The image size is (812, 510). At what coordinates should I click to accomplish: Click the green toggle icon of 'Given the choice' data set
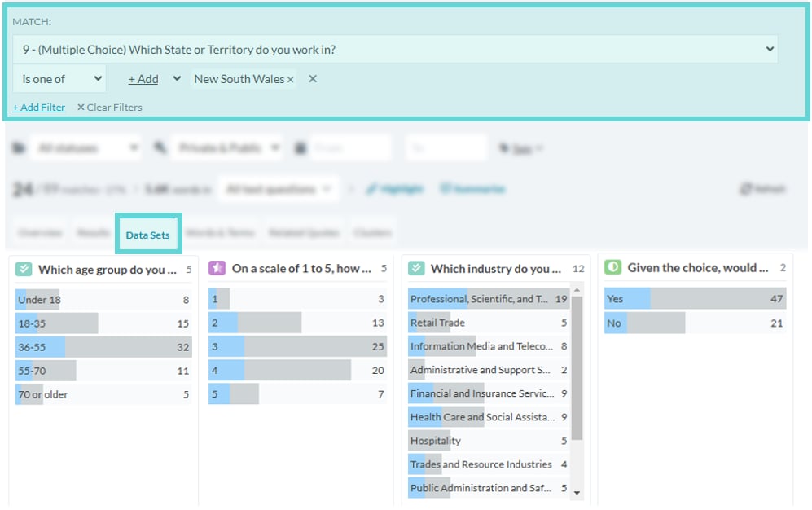[612, 267]
